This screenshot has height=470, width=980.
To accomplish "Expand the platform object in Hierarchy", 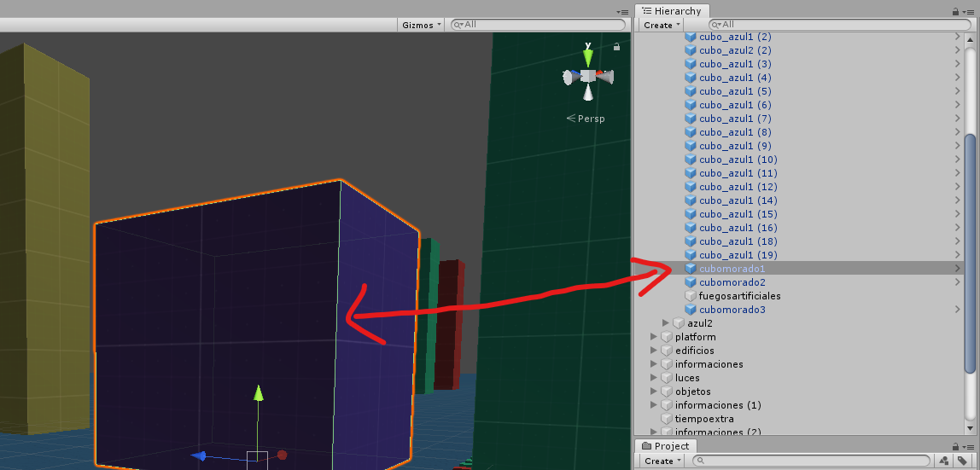I will click(655, 337).
